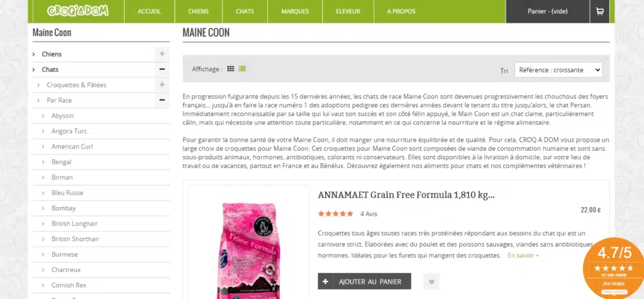Switch to grid display view
This screenshot has width=644, height=299.
coord(230,69)
